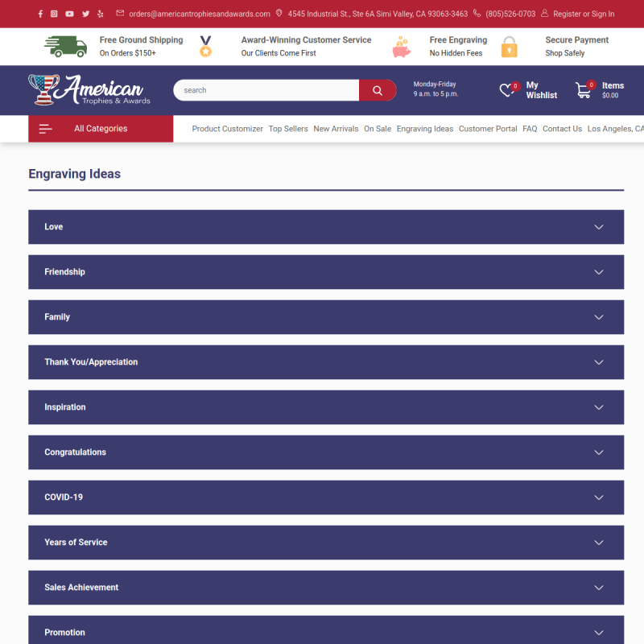Open the Facebook social icon

pos(40,14)
